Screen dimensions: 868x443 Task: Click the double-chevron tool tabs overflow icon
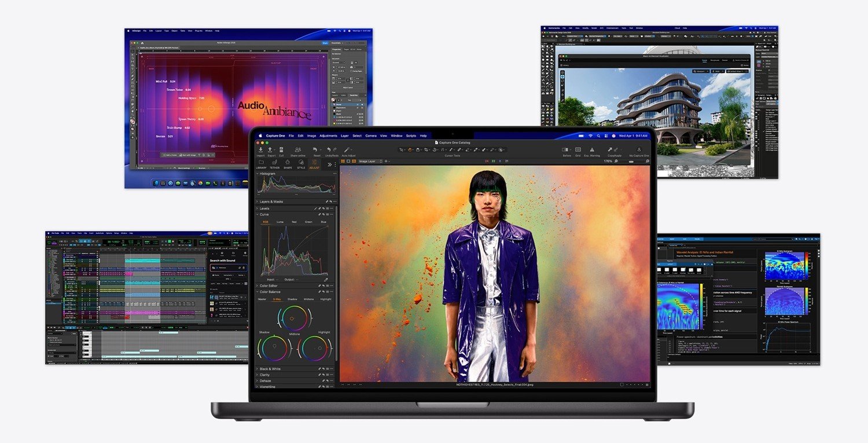click(x=330, y=164)
